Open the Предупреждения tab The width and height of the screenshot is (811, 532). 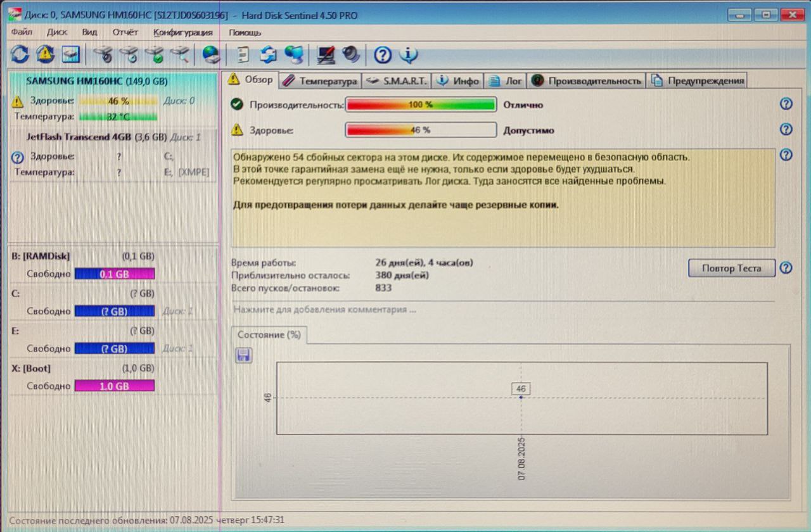(x=698, y=80)
